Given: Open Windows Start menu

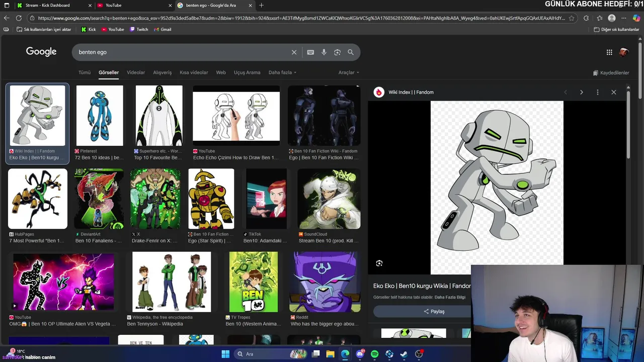Looking at the screenshot, I should 225,354.
